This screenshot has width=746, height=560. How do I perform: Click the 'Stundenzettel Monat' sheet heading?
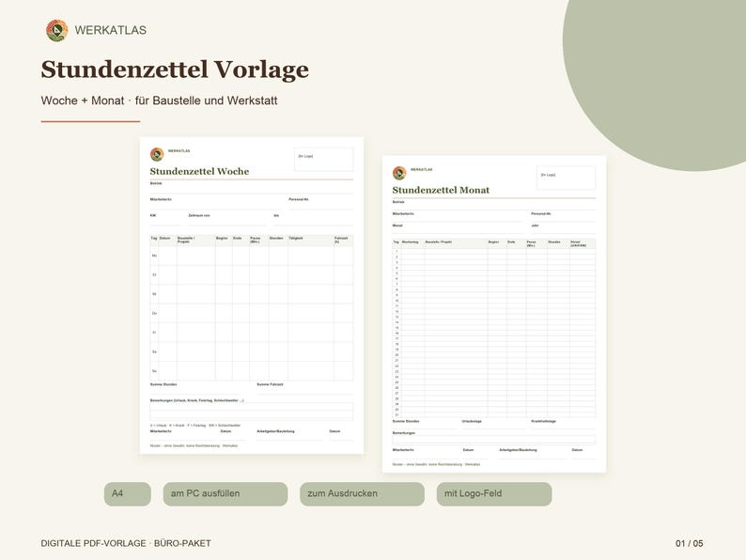(441, 191)
